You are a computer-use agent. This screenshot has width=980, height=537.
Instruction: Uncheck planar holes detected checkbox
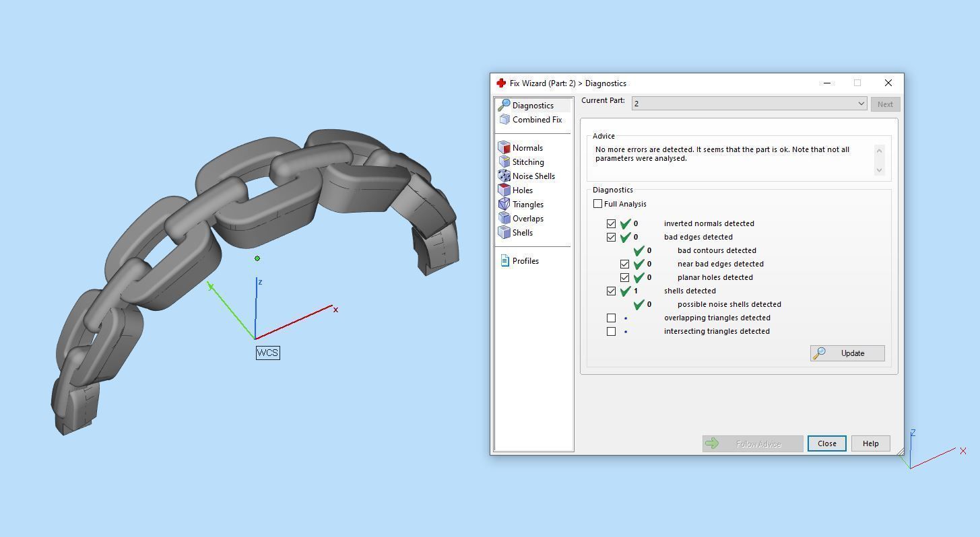tap(624, 277)
